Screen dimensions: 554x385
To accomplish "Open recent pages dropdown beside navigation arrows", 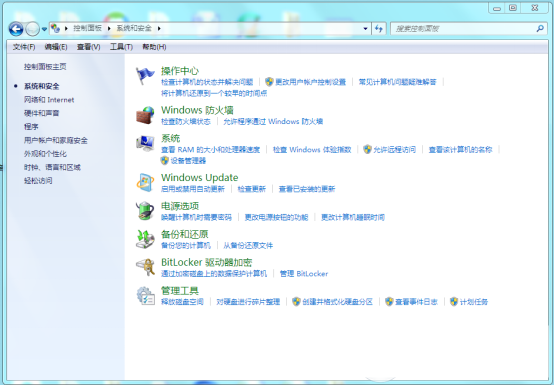I will [x=44, y=29].
